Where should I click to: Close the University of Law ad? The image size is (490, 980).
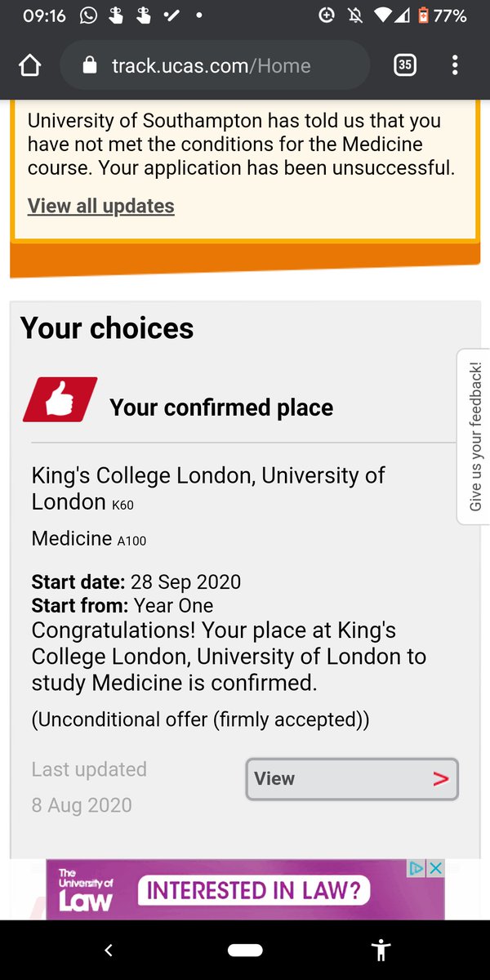point(436,868)
